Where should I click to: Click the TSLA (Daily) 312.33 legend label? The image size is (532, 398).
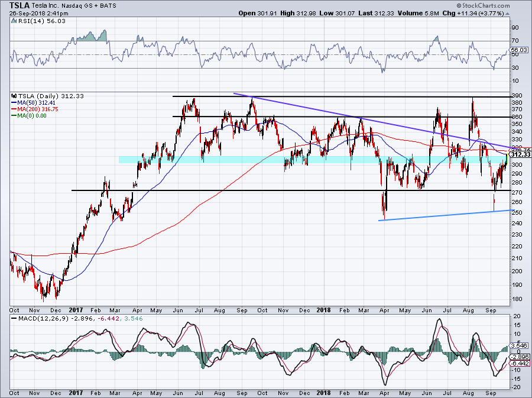coord(51,96)
